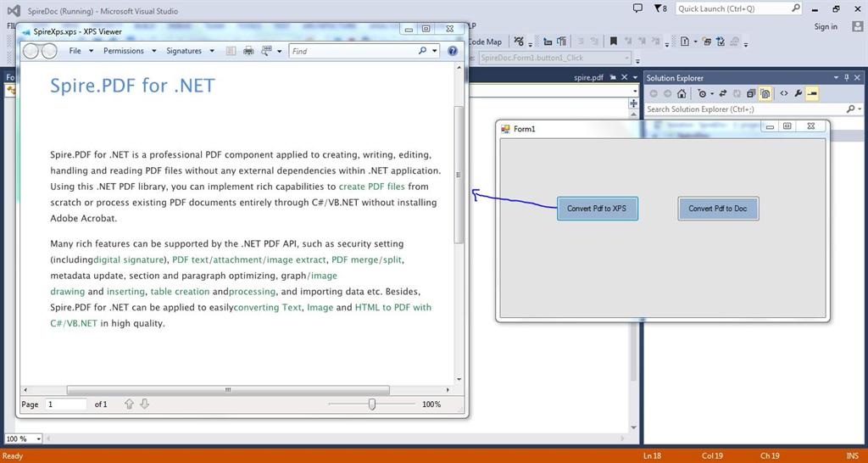Click the XPS Viewer document outline icon
Screen dimensions: 868x463
click(231, 51)
